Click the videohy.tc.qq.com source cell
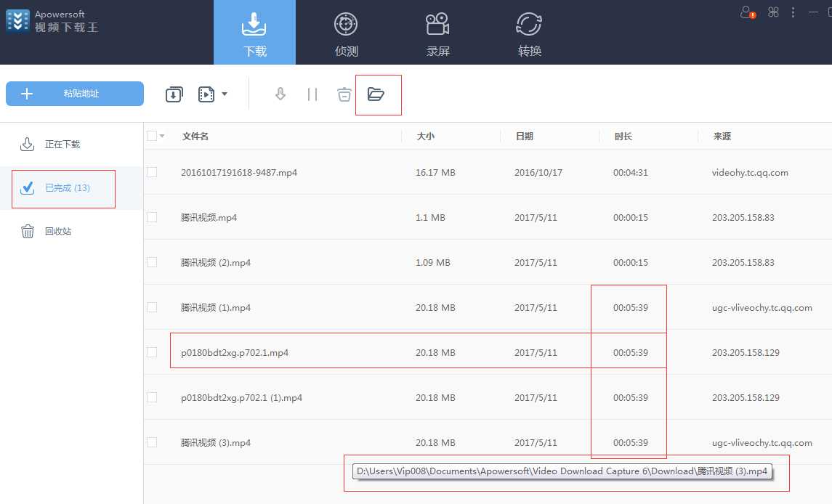 (x=750, y=172)
